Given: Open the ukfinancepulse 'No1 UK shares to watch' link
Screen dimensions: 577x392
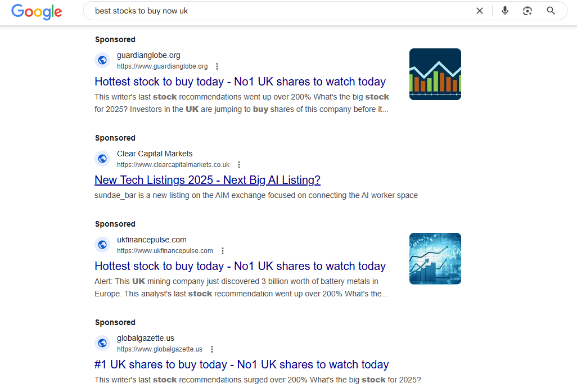Looking at the screenshot, I should (x=240, y=265).
